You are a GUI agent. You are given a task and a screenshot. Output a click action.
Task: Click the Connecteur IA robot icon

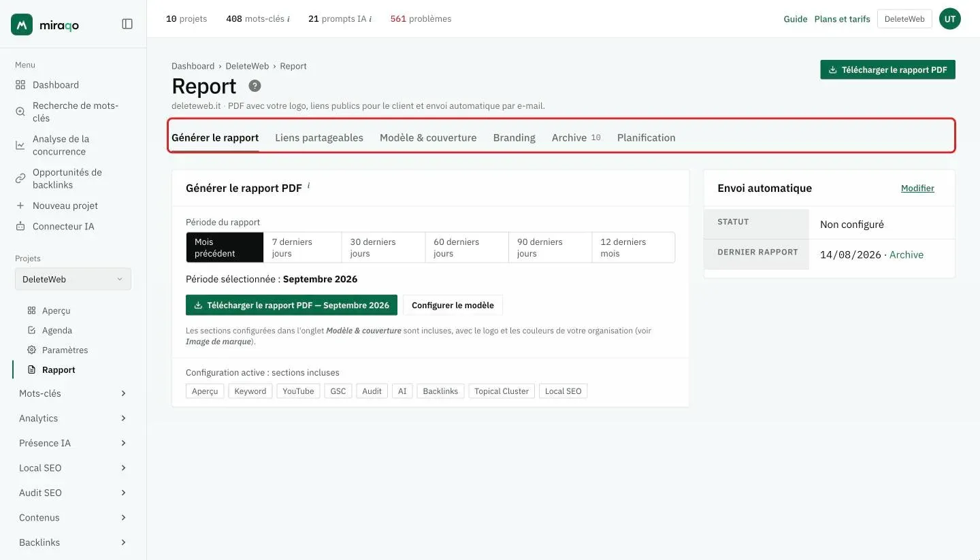[x=20, y=226]
